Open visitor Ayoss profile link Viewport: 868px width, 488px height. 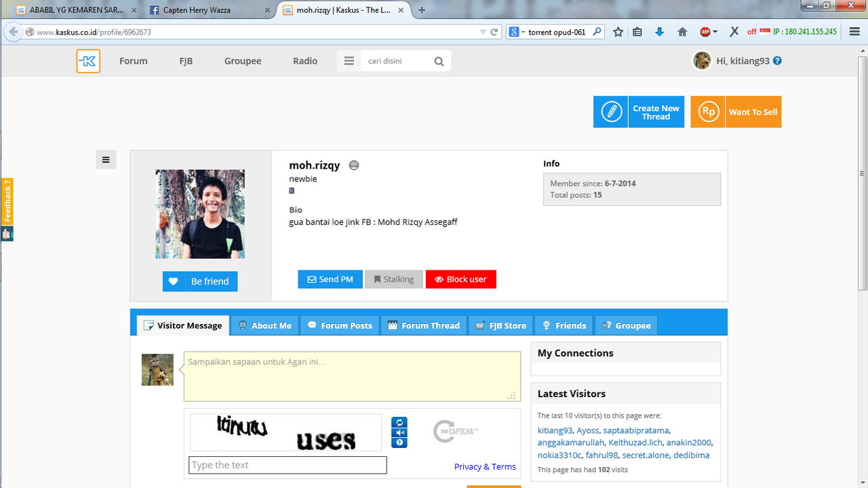[x=588, y=430]
